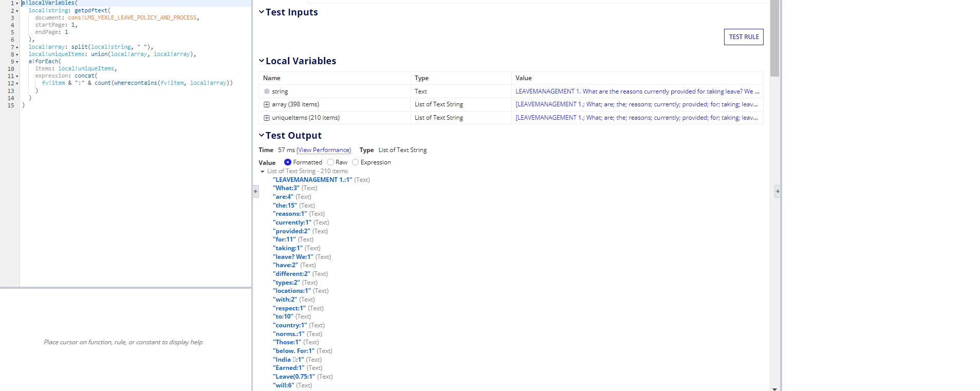The height and width of the screenshot is (391, 980).
Task: Click the right panel collapse arrow
Action: (778, 191)
